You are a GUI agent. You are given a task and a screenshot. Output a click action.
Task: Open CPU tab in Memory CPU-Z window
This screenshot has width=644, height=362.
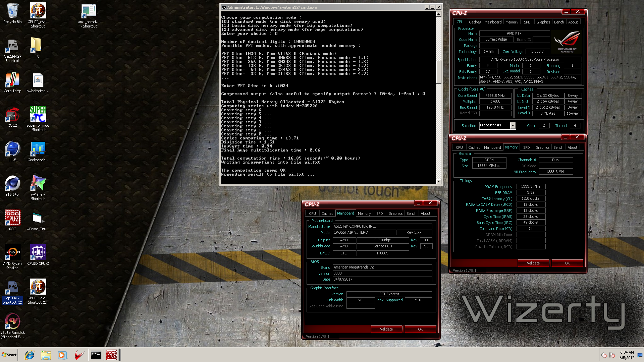click(459, 147)
